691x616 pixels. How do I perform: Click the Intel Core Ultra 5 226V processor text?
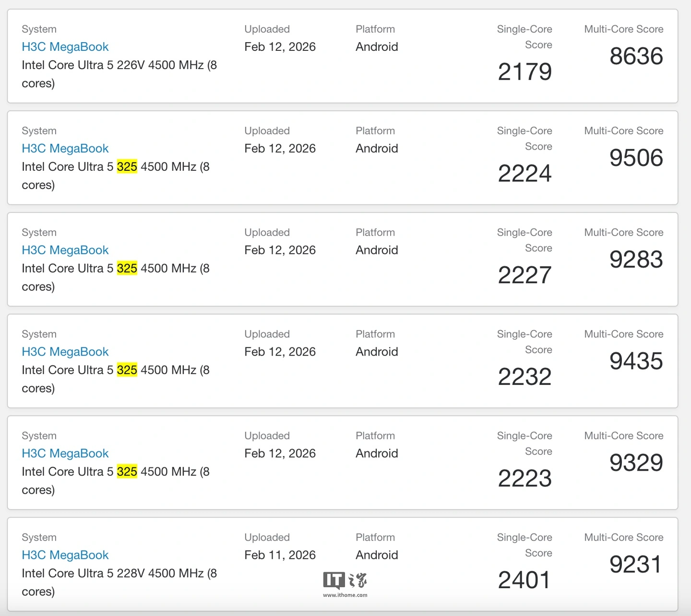coord(119,65)
